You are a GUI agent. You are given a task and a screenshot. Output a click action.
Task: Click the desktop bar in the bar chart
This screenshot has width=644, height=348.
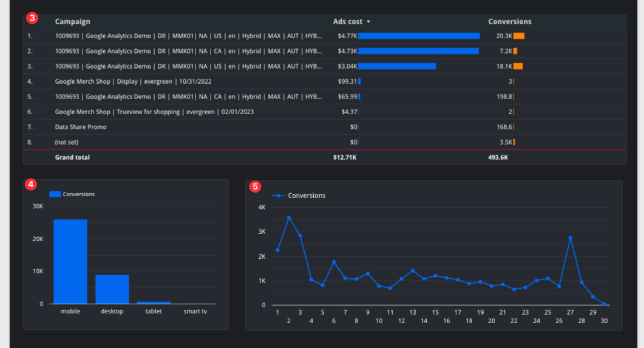112,289
